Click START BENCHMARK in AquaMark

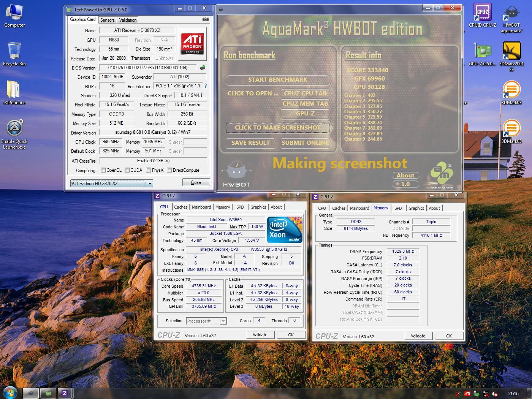[x=278, y=80]
